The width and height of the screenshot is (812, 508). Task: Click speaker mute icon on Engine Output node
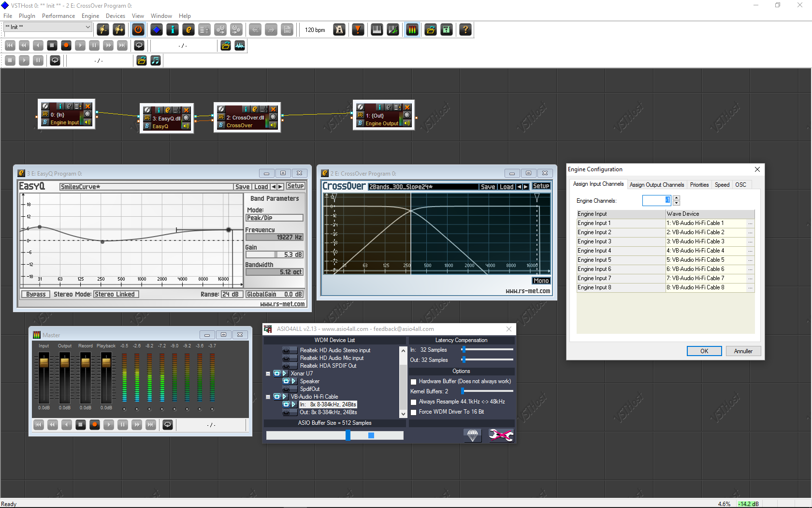[x=407, y=123]
